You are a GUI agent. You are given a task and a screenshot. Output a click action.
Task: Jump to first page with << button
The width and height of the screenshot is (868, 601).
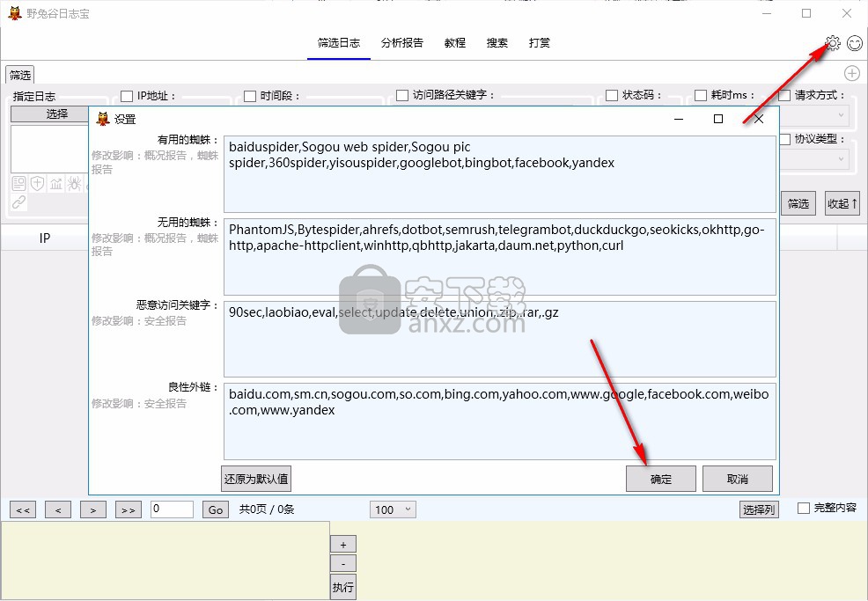click(23, 509)
